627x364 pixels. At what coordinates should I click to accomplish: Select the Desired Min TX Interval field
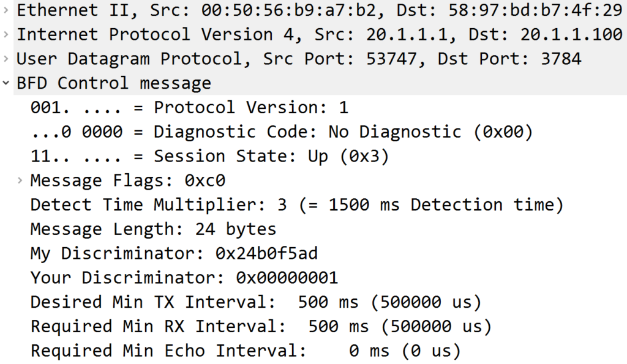tap(256, 302)
